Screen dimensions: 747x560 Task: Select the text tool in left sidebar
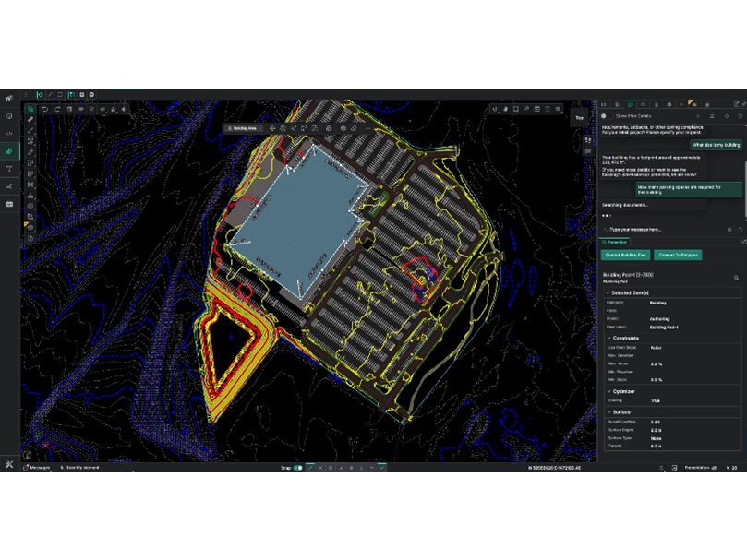9,169
